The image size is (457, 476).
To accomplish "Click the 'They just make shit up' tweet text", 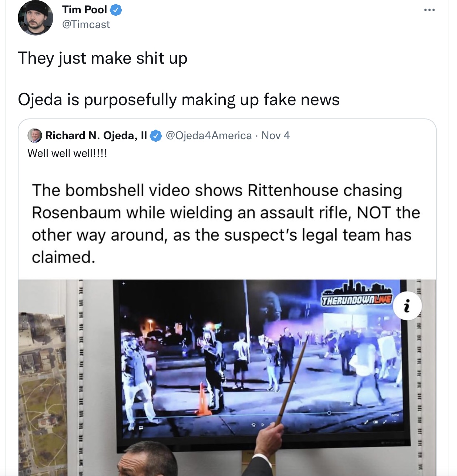I will (x=103, y=58).
